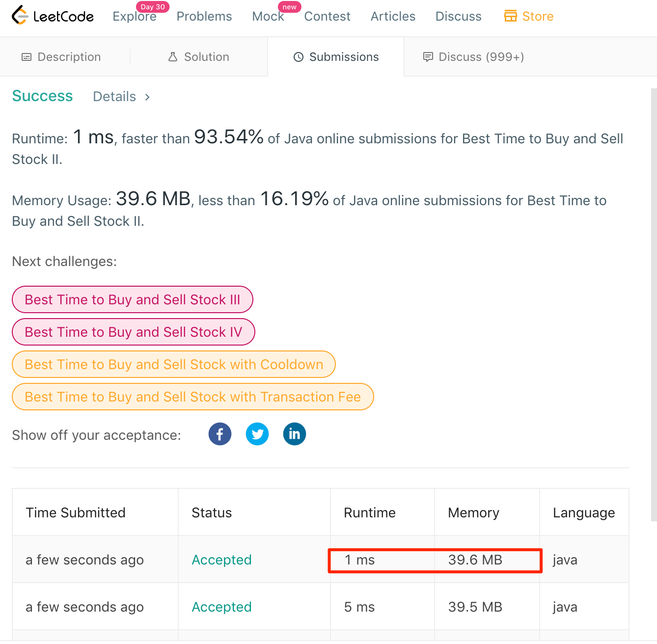The image size is (657, 644).
Task: Click the LeetCode logo
Action: [x=52, y=16]
